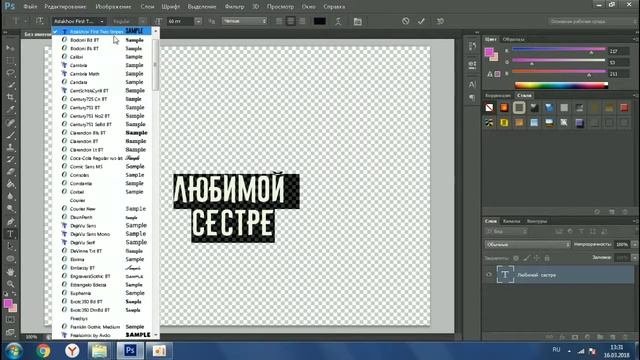This screenshot has height=360, width=640.
Task: Toggle lock image pixels brush icon
Action: [x=527, y=258]
